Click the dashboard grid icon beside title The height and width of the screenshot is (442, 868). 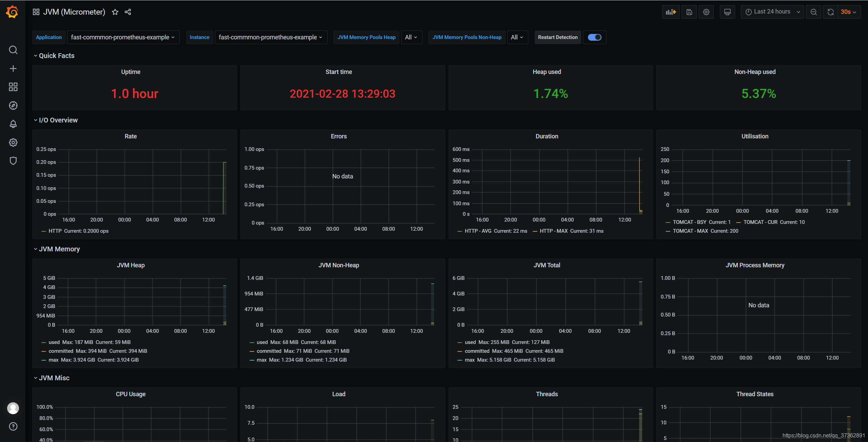[x=36, y=12]
